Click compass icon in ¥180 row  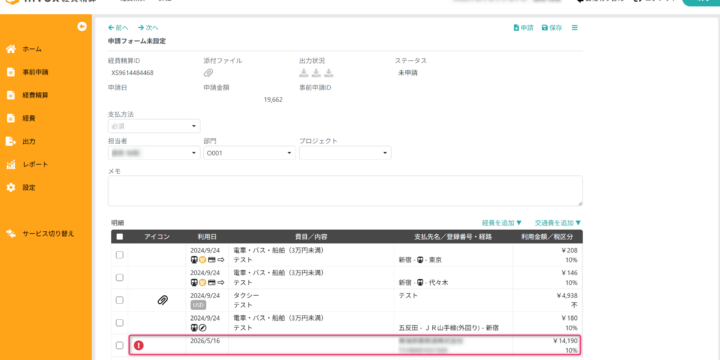coord(202,328)
